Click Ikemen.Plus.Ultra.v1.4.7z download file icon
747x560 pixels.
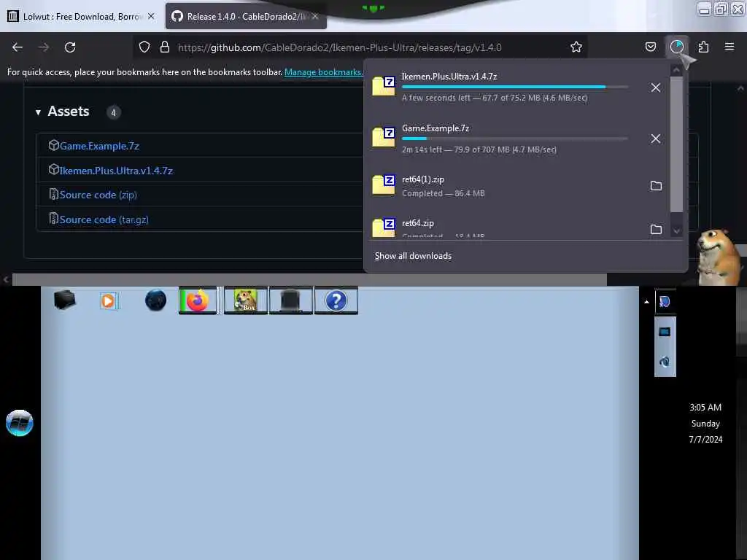pos(384,86)
